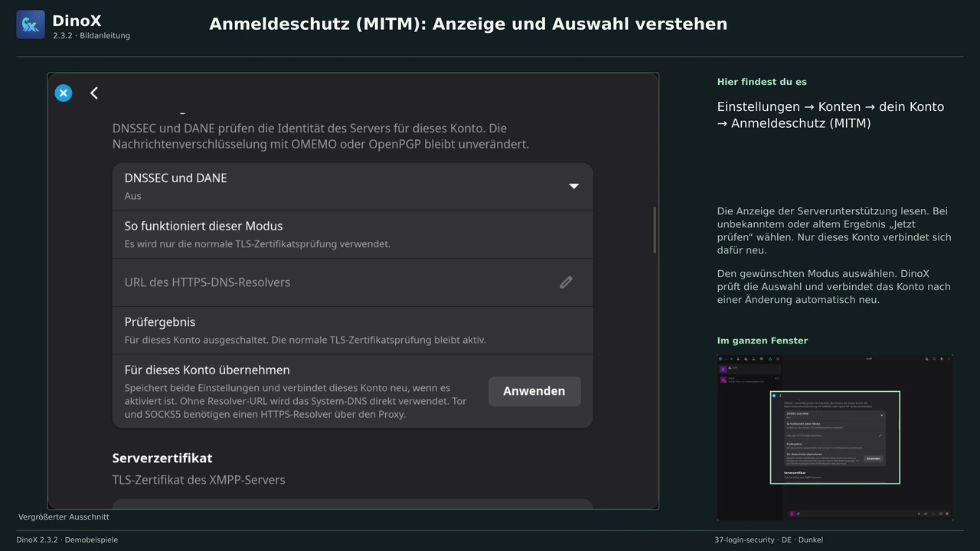Select the 'Prüfergebnis' row
The width and height of the screenshot is (980, 551).
(353, 331)
